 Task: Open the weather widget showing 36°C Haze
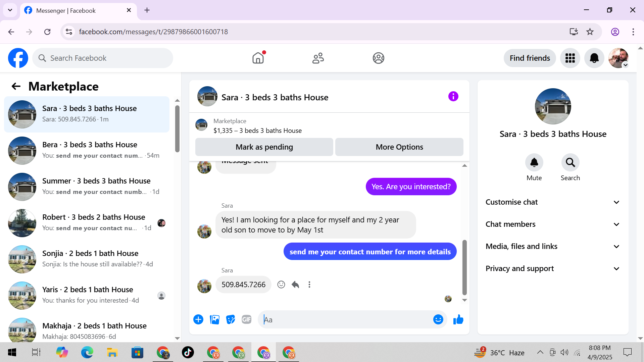pyautogui.click(x=499, y=353)
